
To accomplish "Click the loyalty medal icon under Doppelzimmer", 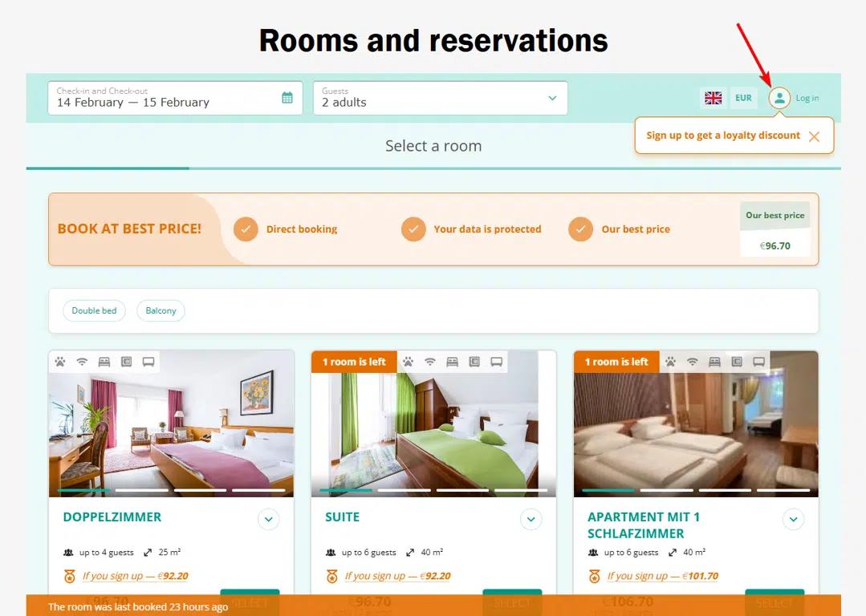I will 70,576.
